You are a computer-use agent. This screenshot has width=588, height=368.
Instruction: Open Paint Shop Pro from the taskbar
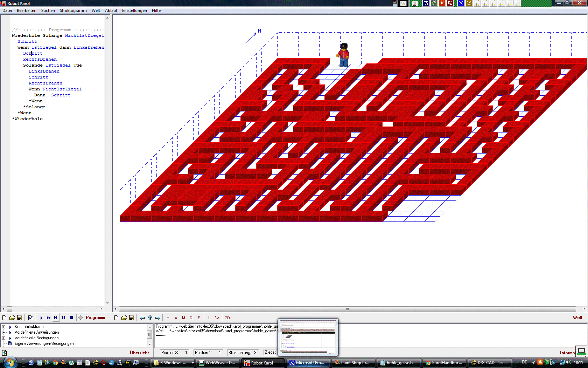(x=352, y=363)
